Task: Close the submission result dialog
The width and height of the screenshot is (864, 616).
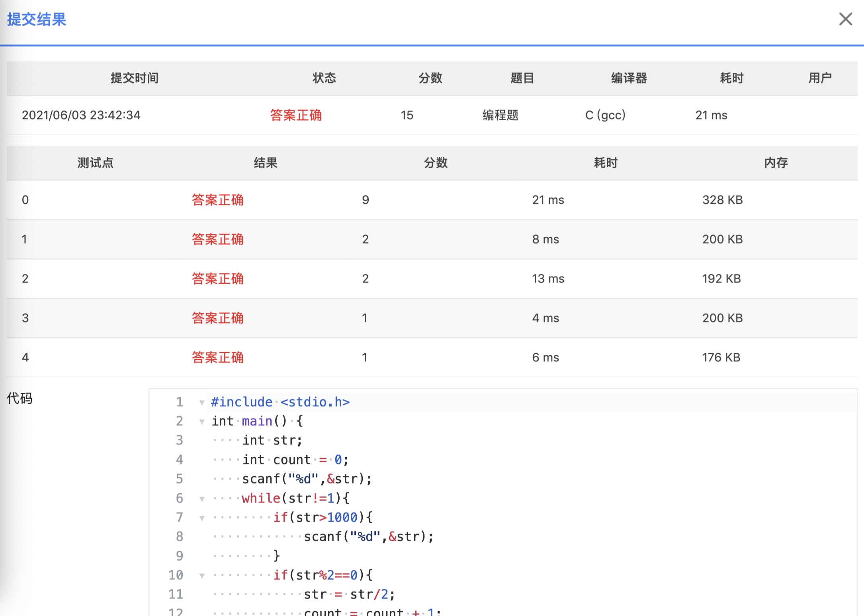Action: click(845, 19)
